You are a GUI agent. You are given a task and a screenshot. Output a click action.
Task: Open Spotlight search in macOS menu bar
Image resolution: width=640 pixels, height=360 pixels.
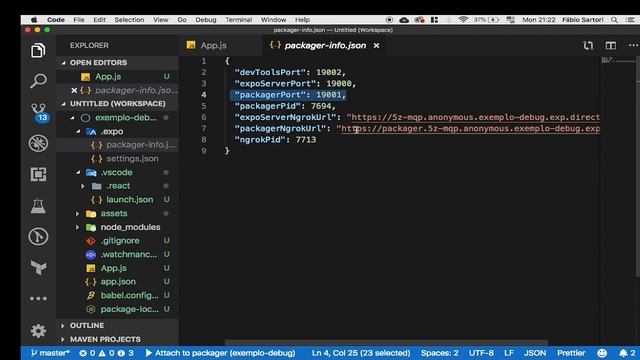click(x=614, y=20)
